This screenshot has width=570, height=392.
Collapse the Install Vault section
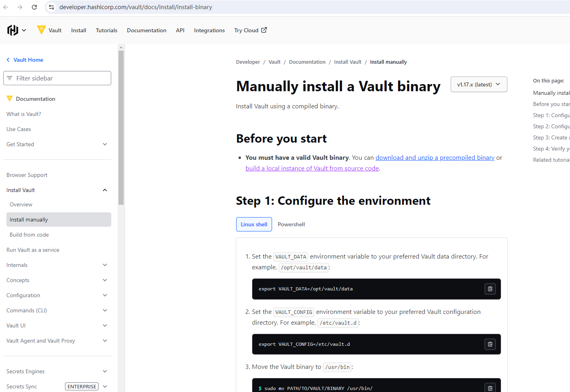click(x=105, y=190)
